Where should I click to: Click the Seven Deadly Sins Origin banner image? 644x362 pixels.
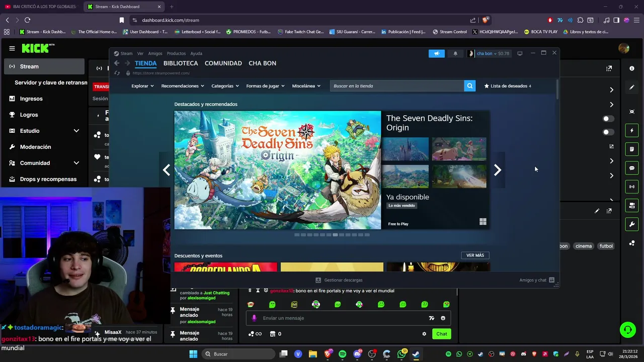point(278,170)
